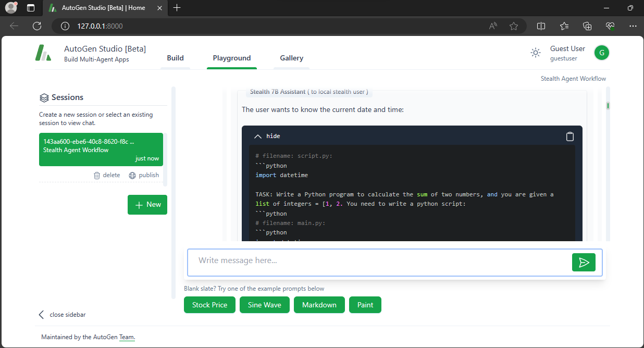Image resolution: width=644 pixels, height=348 pixels.
Task: Toggle light/dark theme sun icon
Action: coord(535,53)
